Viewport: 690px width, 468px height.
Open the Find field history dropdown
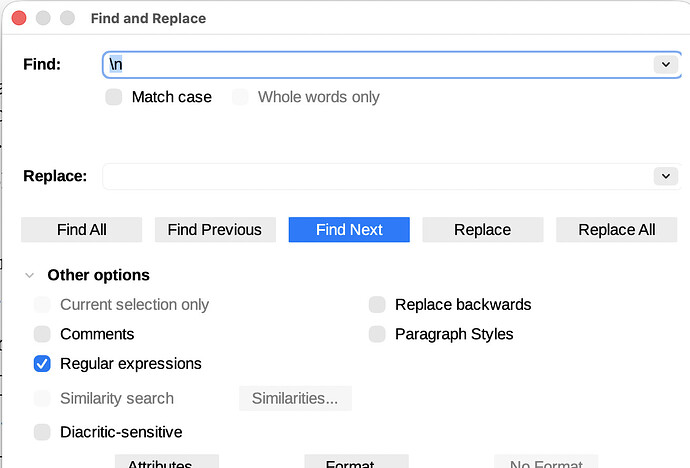(x=665, y=64)
